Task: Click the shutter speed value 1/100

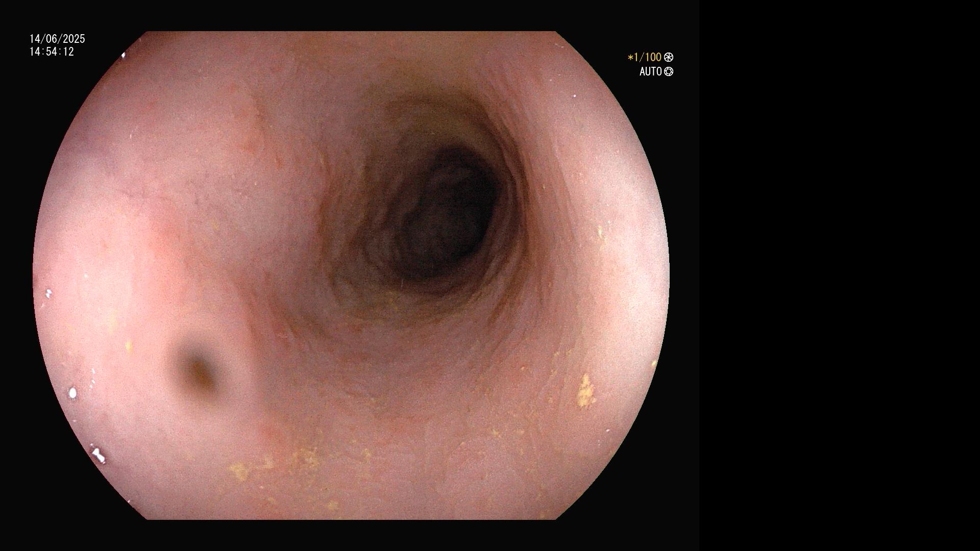Action: click(645, 57)
